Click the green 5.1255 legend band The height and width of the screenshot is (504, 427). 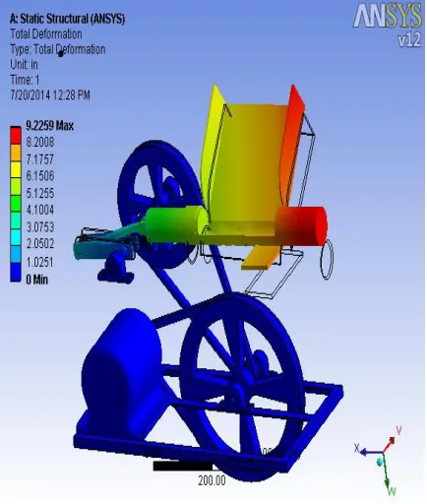pyautogui.click(x=16, y=204)
